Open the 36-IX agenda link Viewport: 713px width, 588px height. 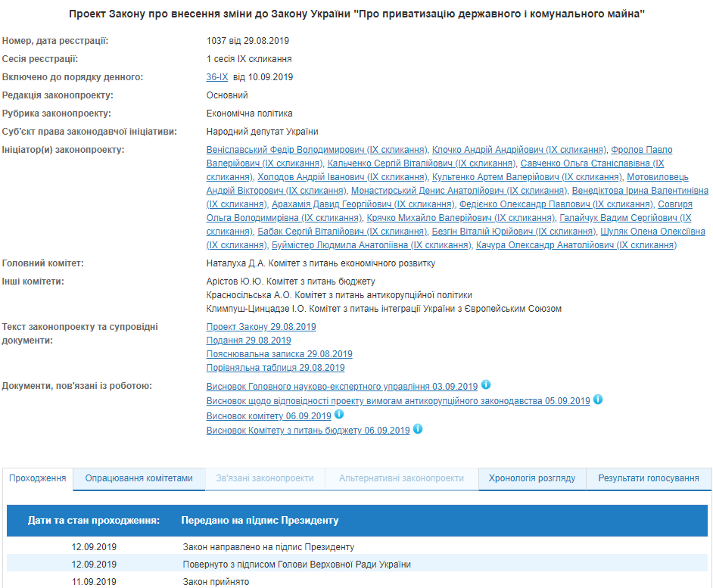[x=217, y=77]
